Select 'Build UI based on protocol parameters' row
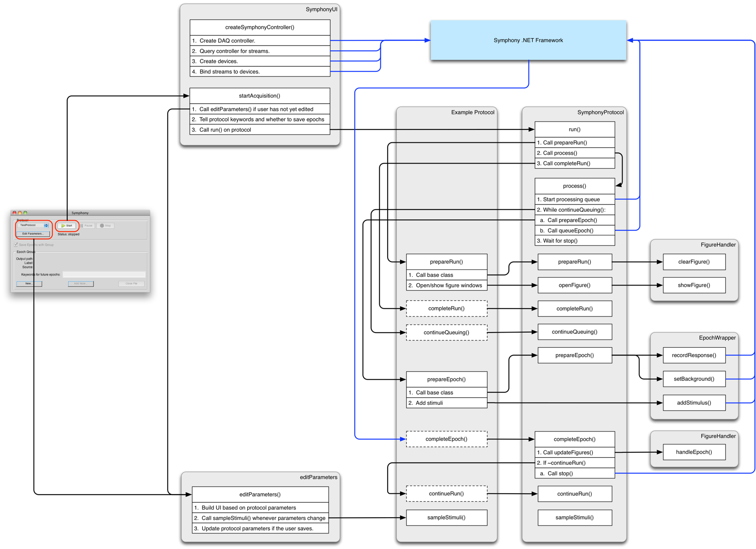This screenshot has width=756, height=549. coord(260,508)
